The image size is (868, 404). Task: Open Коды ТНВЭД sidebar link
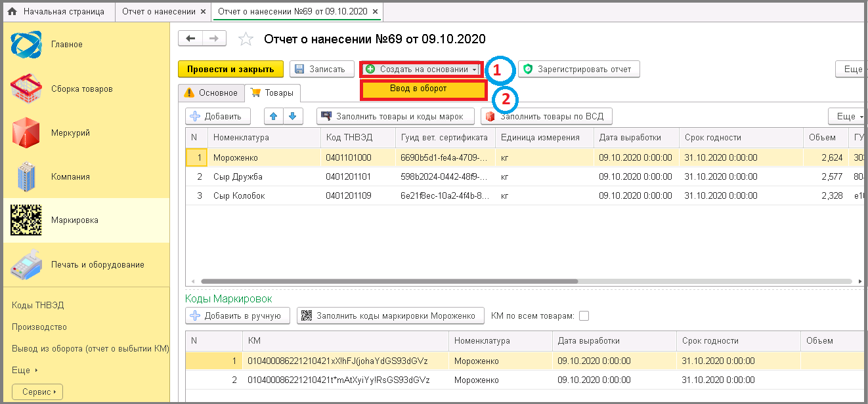point(38,305)
